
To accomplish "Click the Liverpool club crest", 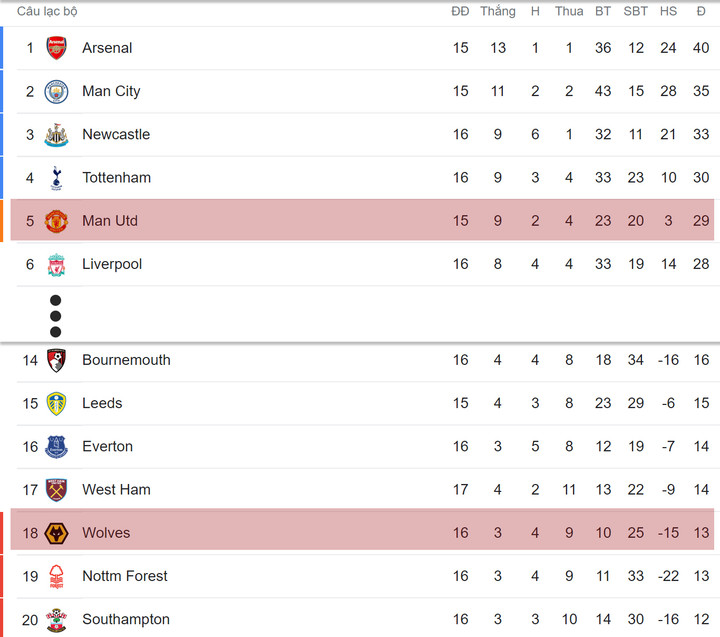I will pyautogui.click(x=56, y=264).
